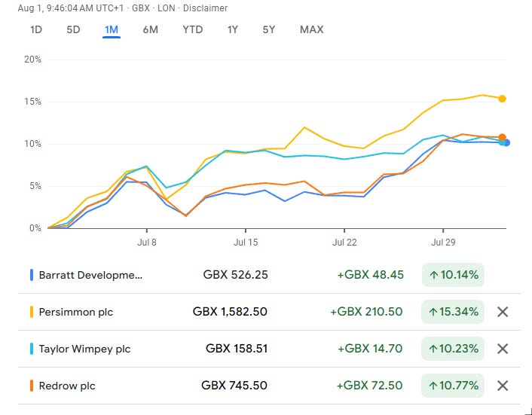Click the price GBX 745.50

(234, 386)
